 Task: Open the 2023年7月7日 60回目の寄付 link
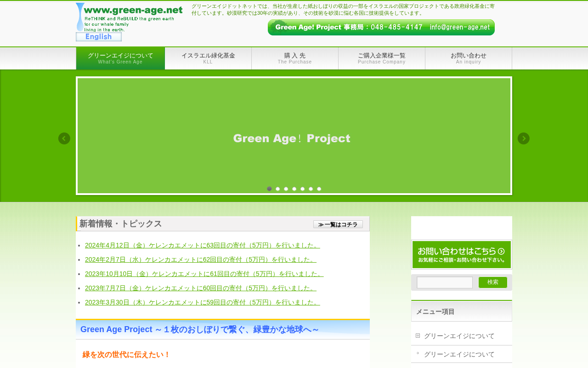[201, 288]
